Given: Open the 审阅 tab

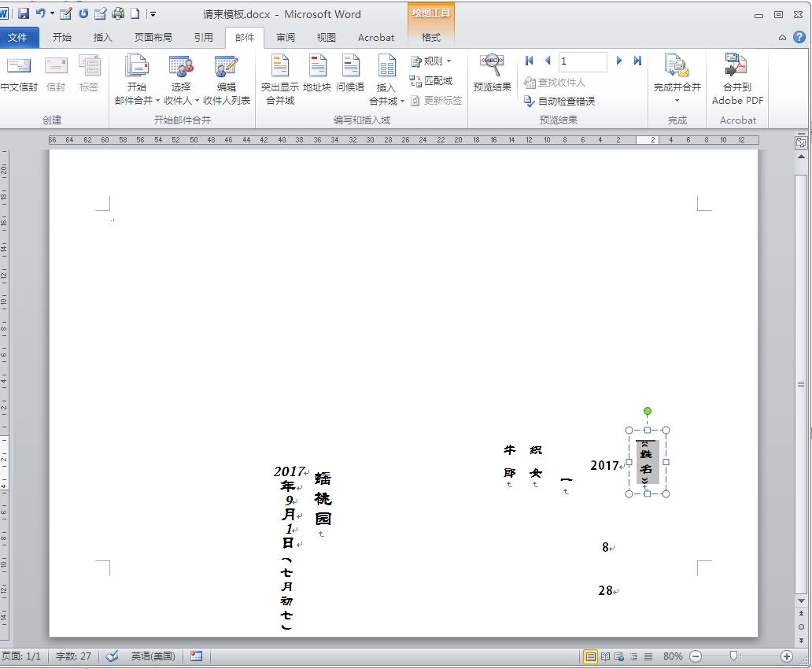Looking at the screenshot, I should [286, 37].
